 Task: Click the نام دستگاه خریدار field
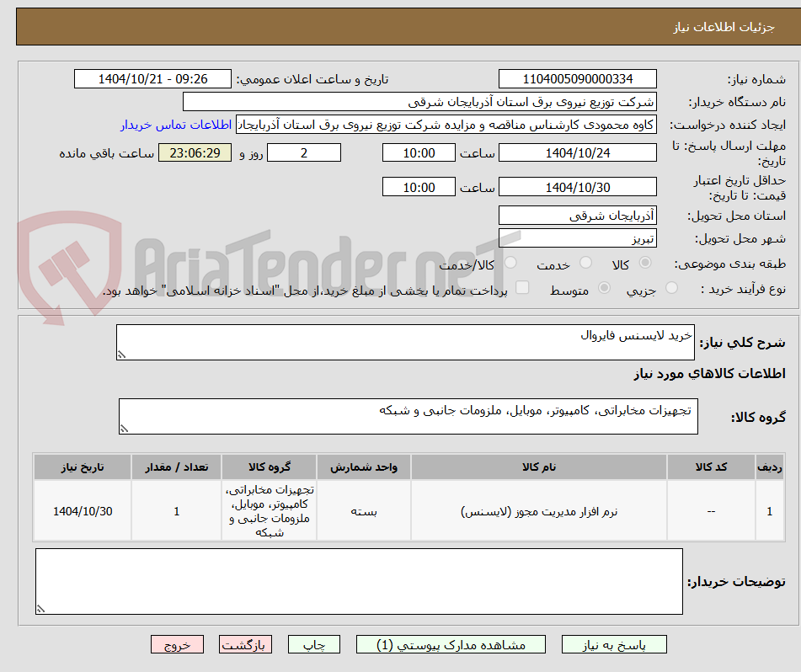tap(419, 102)
